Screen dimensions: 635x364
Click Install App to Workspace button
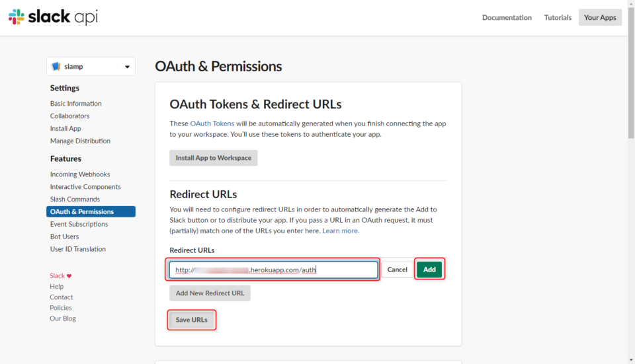[x=213, y=158]
